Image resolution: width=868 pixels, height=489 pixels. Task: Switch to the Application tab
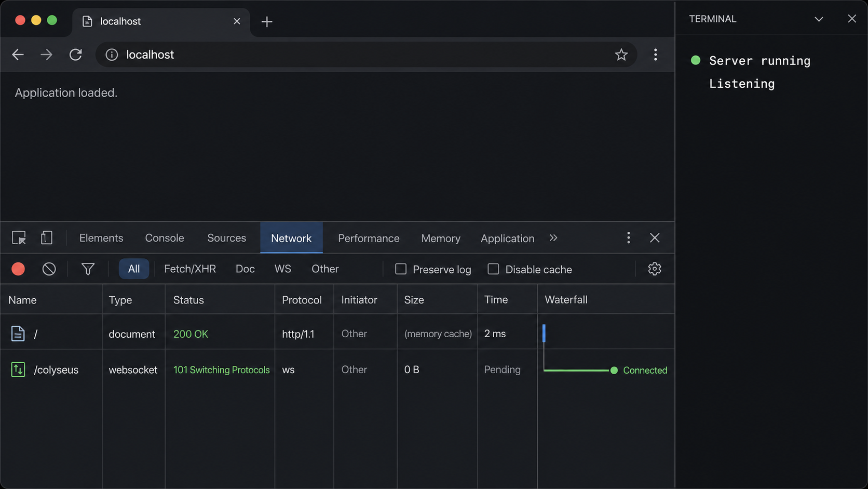507,238
